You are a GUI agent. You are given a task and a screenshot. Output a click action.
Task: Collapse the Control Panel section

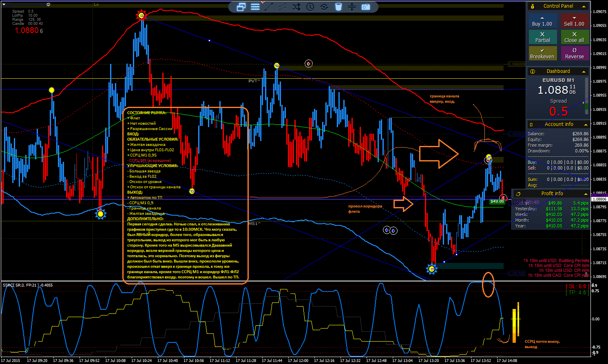pos(584,6)
